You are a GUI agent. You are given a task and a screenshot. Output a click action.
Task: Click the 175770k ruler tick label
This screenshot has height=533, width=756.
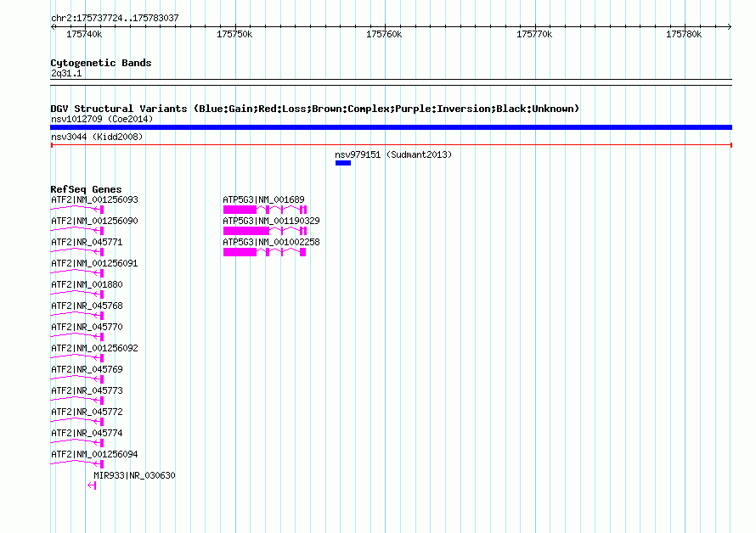(534, 34)
